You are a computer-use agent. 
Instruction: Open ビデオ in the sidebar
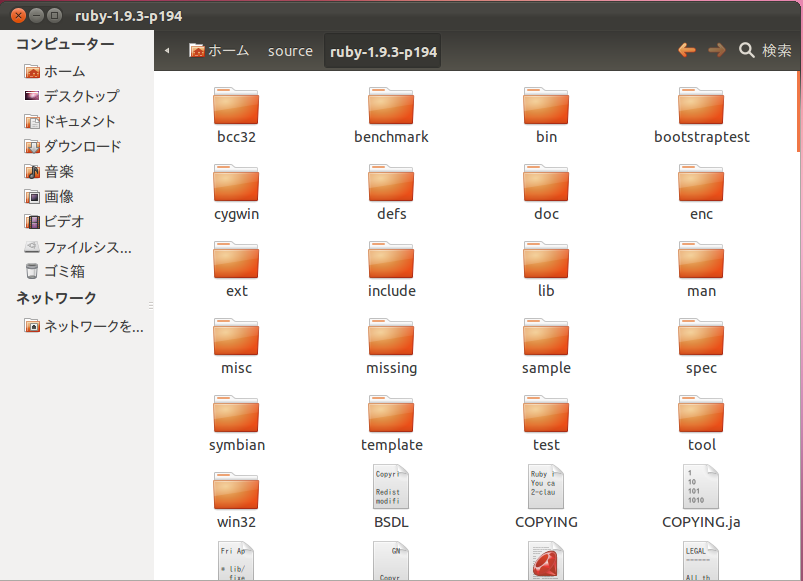point(54,221)
